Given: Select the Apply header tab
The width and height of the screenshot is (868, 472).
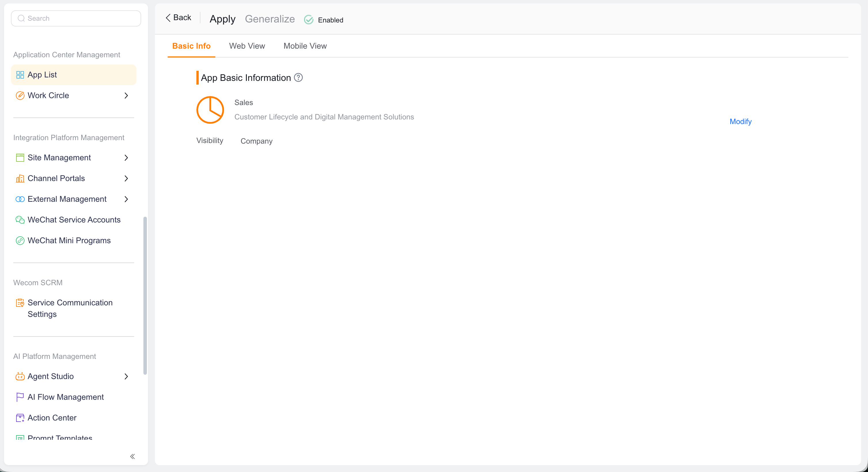Looking at the screenshot, I should [x=222, y=19].
